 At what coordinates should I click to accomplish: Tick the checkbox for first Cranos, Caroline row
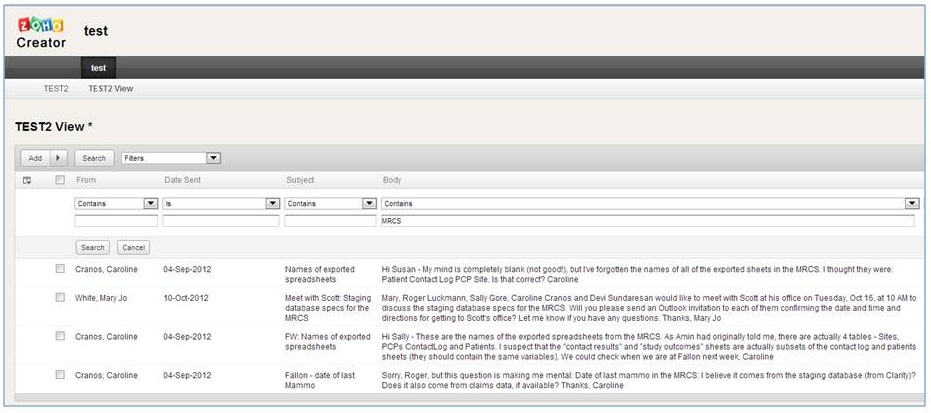tap(60, 269)
